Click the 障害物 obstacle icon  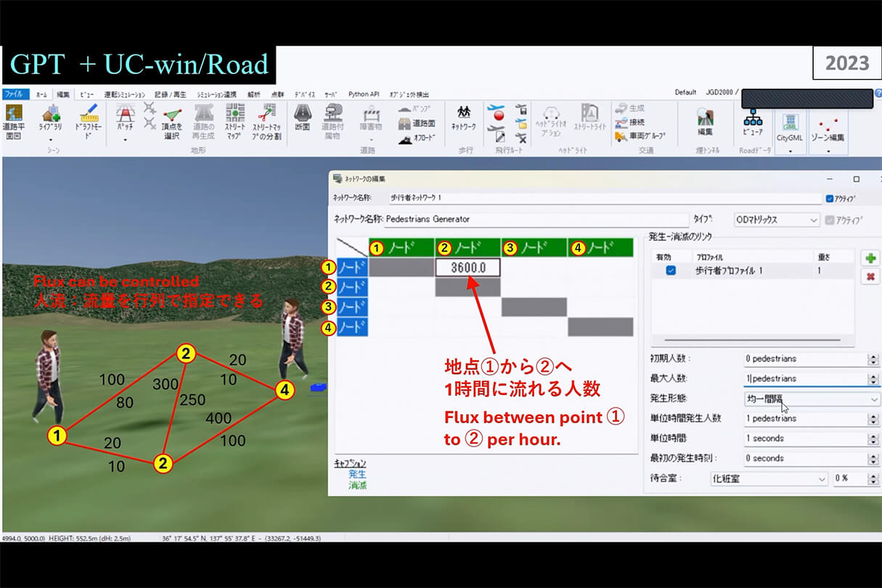(371, 117)
